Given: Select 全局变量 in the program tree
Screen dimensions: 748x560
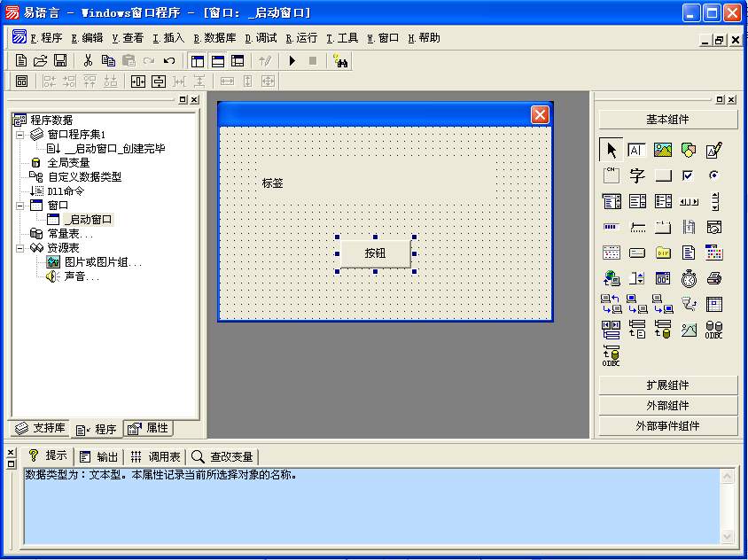Looking at the screenshot, I should point(69,163).
